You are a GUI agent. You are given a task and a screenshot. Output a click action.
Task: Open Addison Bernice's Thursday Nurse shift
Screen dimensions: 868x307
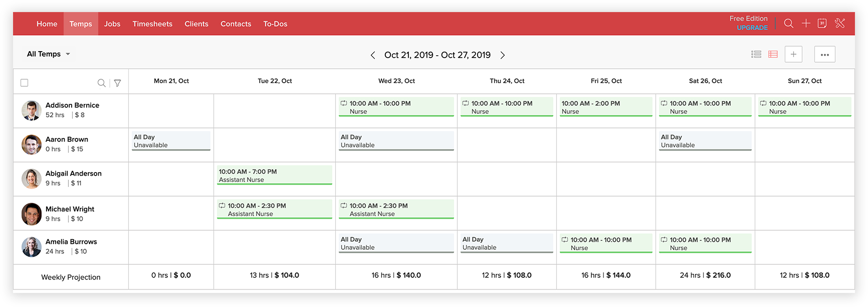pyautogui.click(x=507, y=107)
